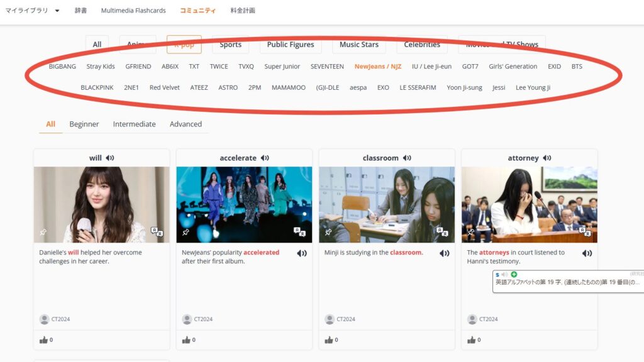Click CT2024 avatar on 'attorney' card
This screenshot has height=362, width=644.
click(472, 319)
